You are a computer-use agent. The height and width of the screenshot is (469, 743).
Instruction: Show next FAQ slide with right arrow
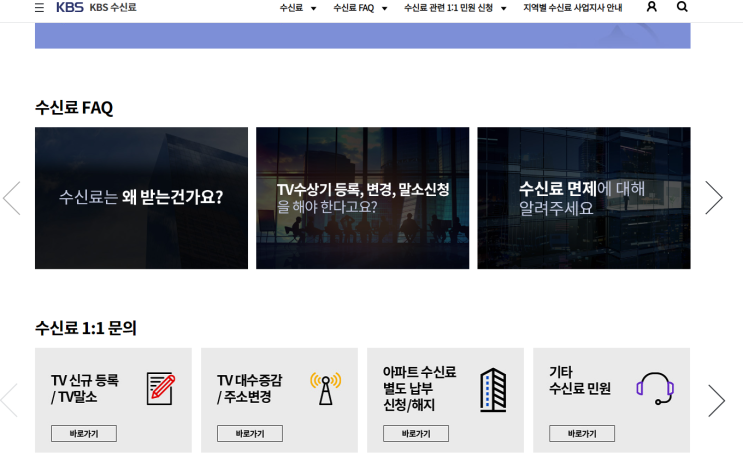(714, 198)
